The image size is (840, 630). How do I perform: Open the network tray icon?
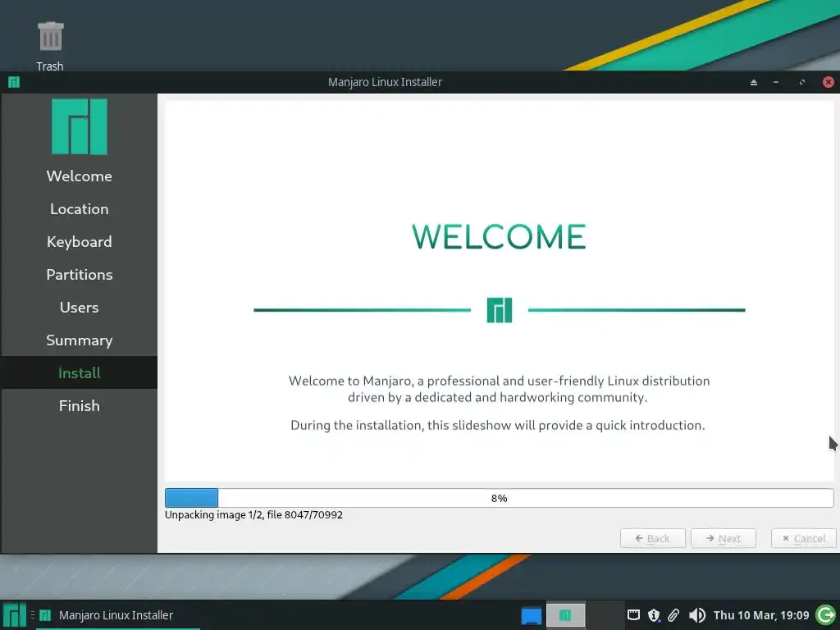[633, 615]
